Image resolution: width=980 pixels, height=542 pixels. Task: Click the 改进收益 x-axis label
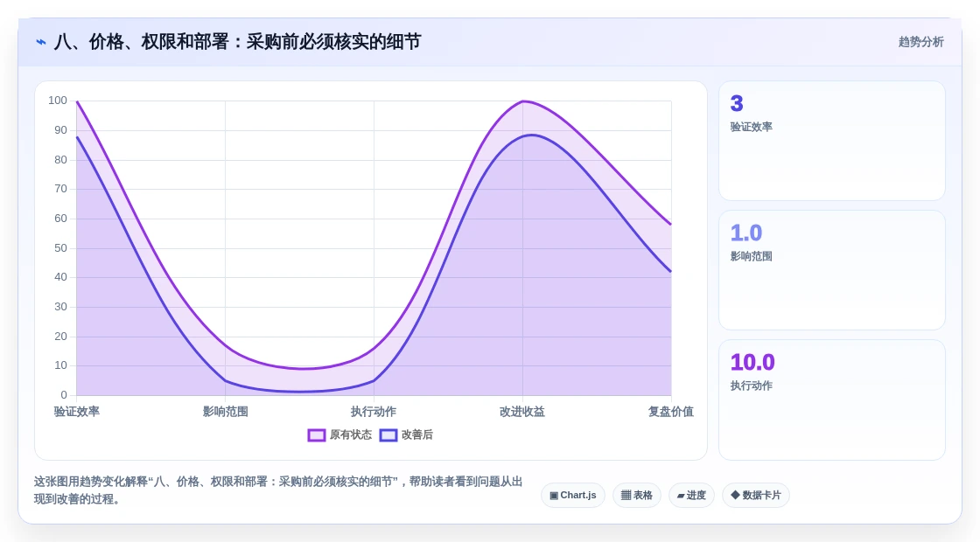coord(522,412)
